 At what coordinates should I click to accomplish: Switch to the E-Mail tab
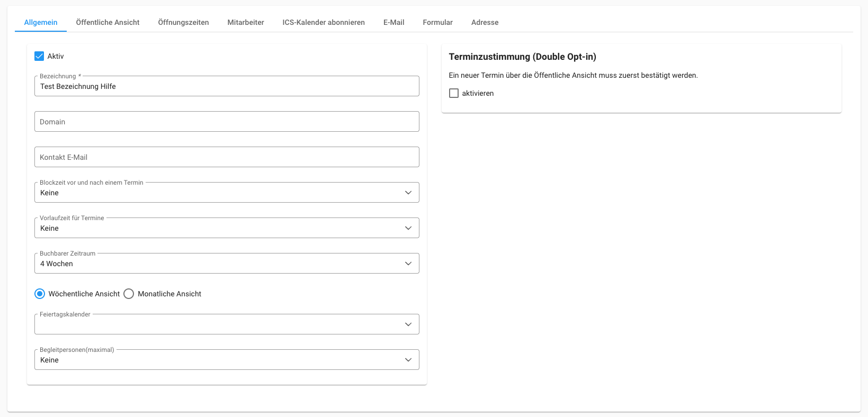click(393, 22)
